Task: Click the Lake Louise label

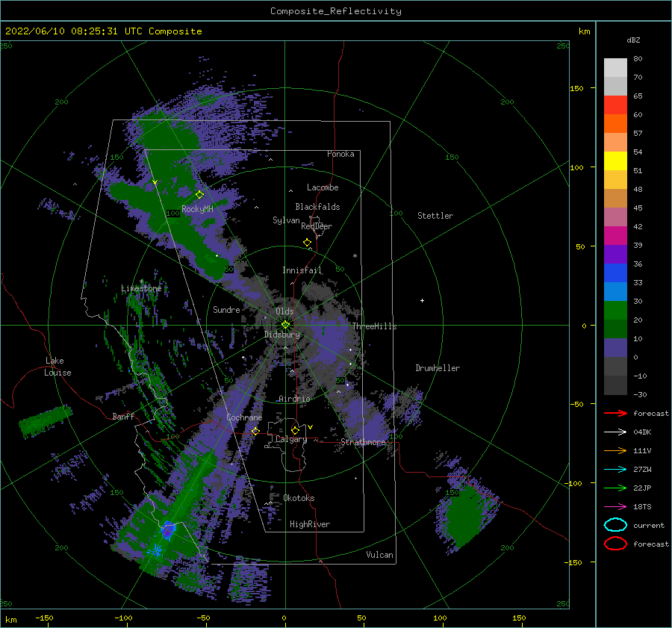Action: pyautogui.click(x=57, y=367)
